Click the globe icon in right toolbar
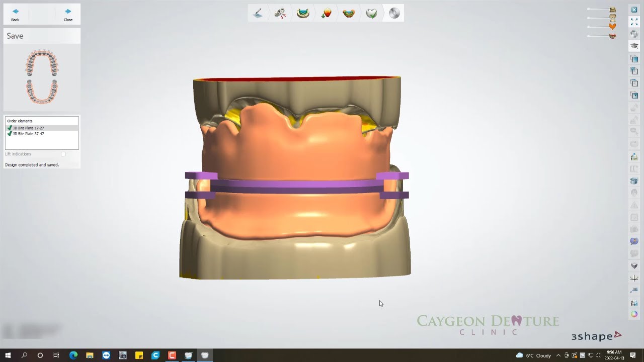 634,34
